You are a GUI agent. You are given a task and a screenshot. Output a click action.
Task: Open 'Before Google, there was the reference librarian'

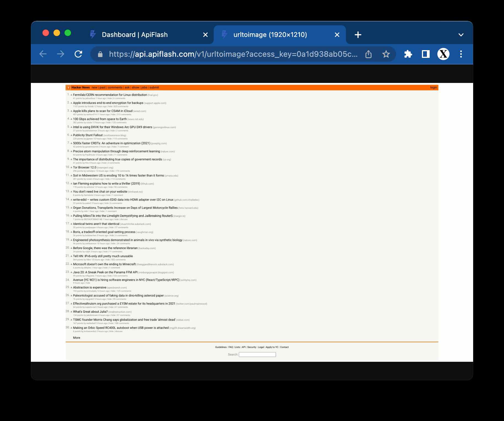[105, 248]
